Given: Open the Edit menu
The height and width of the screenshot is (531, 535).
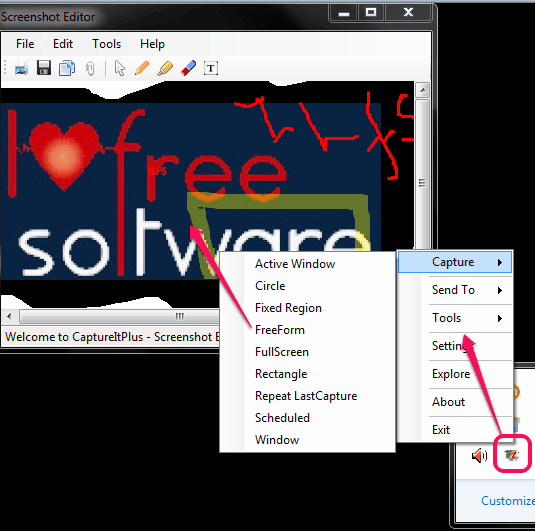Looking at the screenshot, I should [63, 44].
